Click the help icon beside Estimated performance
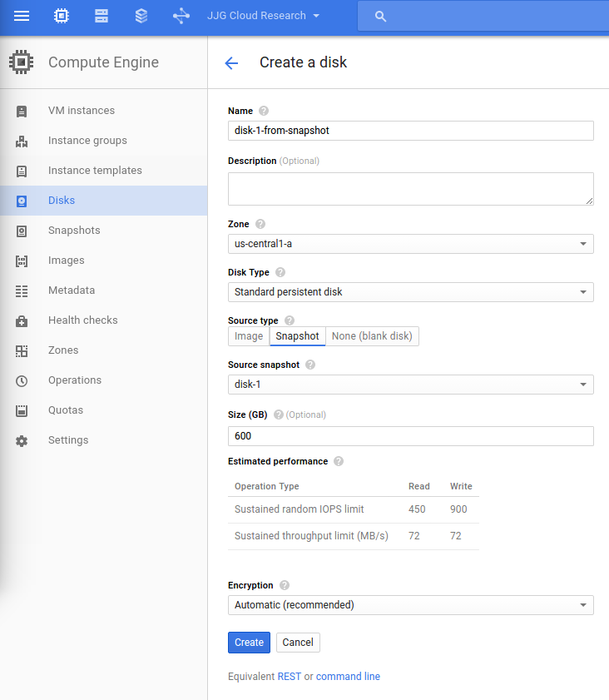This screenshot has width=609, height=700. [339, 461]
